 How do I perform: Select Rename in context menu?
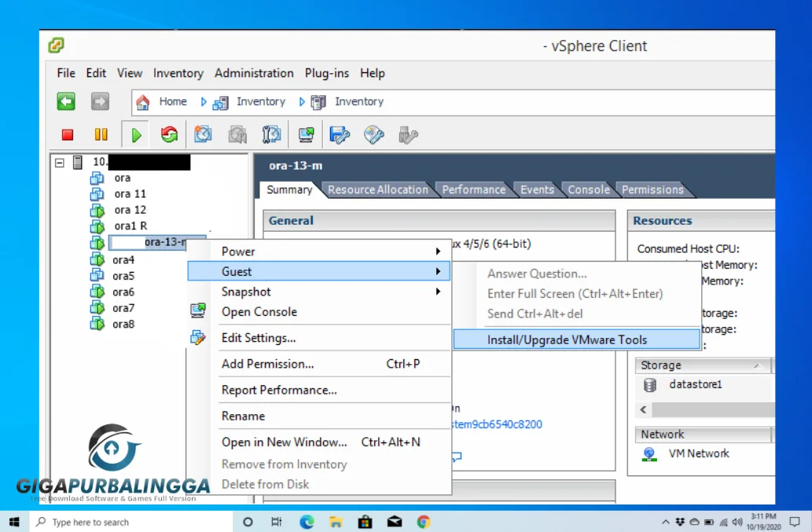tap(318, 416)
